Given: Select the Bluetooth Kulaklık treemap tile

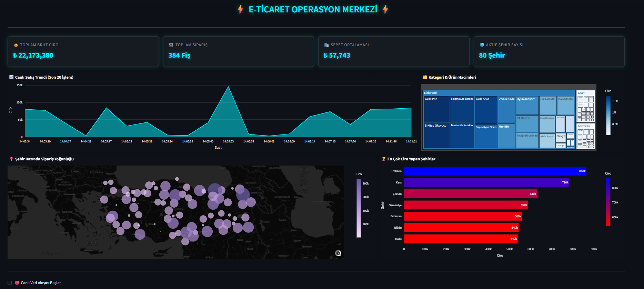Looking at the screenshot, I should pyautogui.click(x=462, y=136).
